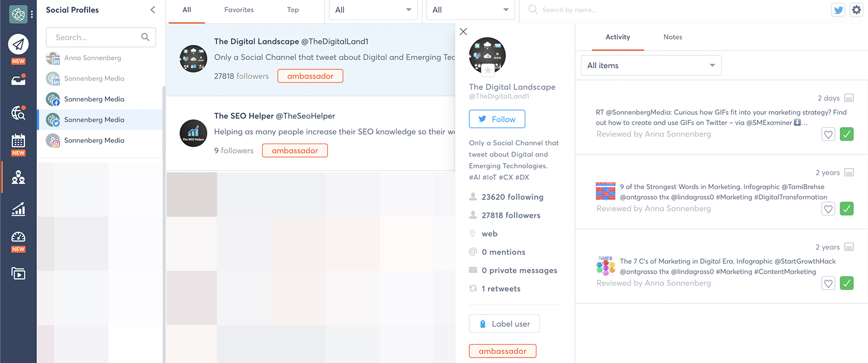Open the first All filter dropdown
The image size is (868, 363).
pyautogui.click(x=373, y=10)
